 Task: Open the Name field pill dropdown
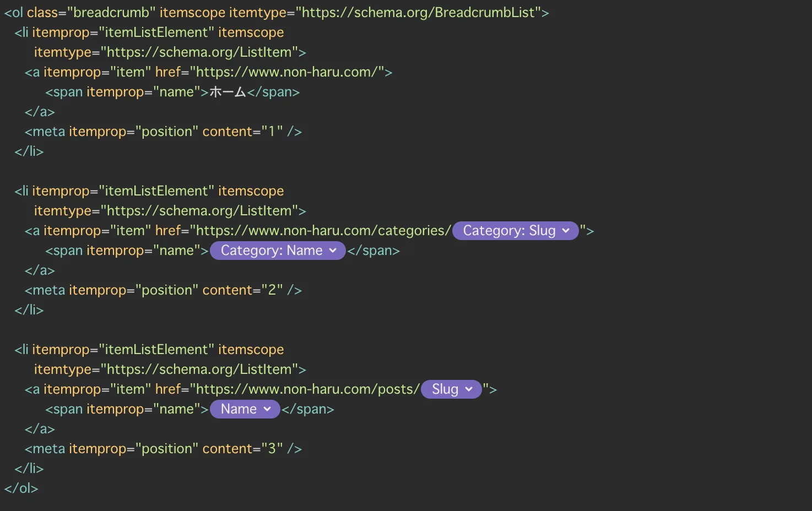point(245,409)
